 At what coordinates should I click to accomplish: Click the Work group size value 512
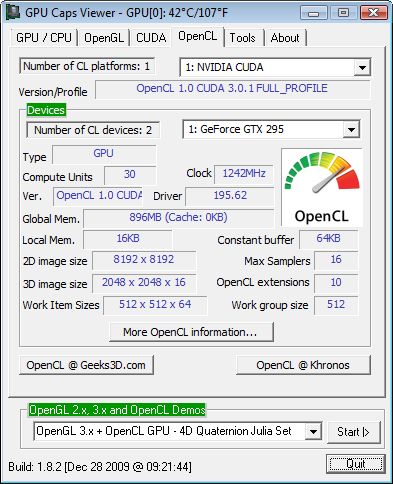pos(336,305)
